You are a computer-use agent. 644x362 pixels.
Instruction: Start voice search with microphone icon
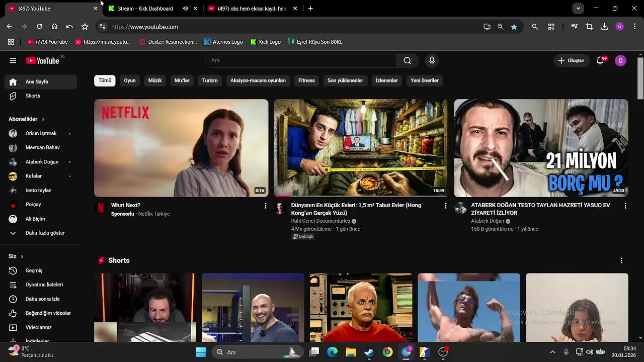432,61
